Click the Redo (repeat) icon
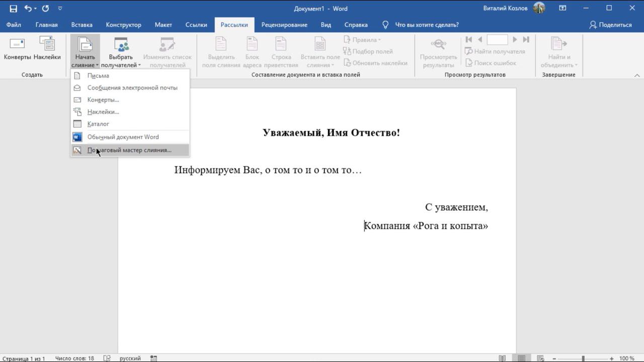The image size is (644, 362). click(45, 9)
